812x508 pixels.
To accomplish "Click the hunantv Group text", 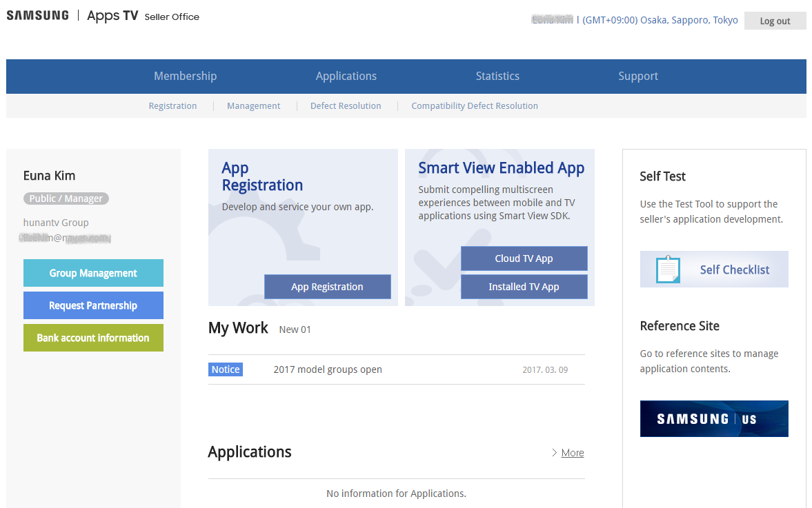I will click(56, 223).
